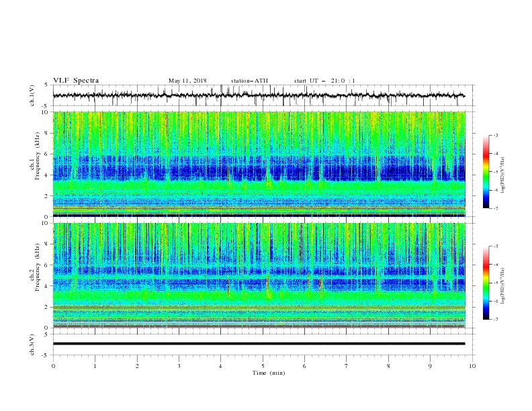Click the 'station=ATH' header label
Viewport: 532px width, 411px height.
tap(249, 81)
